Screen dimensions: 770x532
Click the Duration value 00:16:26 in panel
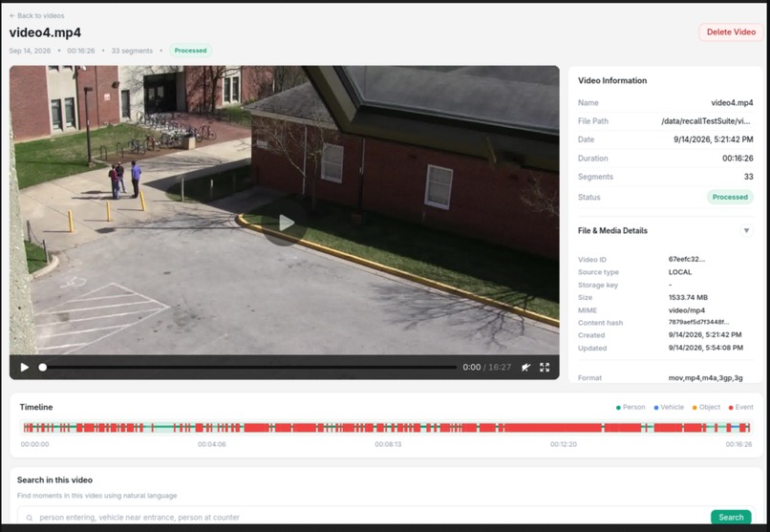[738, 158]
